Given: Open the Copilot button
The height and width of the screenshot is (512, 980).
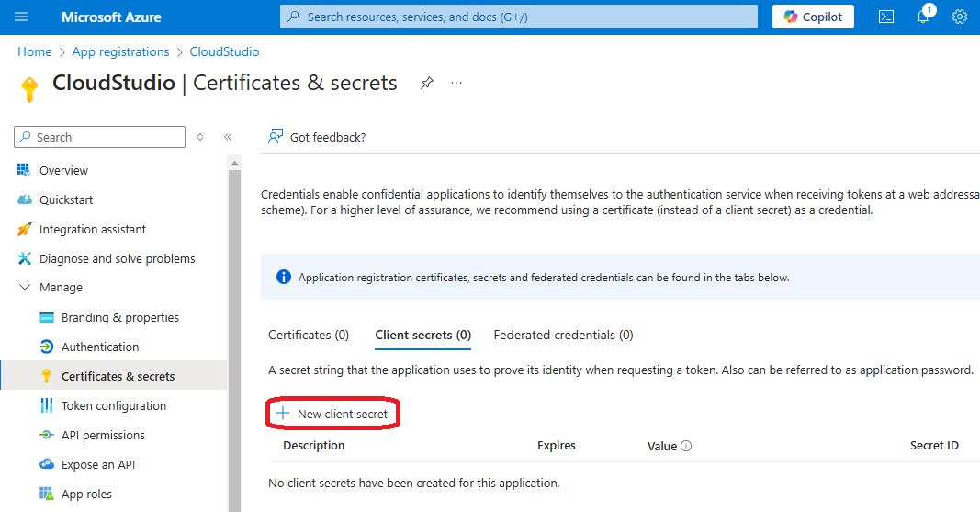Looking at the screenshot, I should pyautogui.click(x=813, y=17).
